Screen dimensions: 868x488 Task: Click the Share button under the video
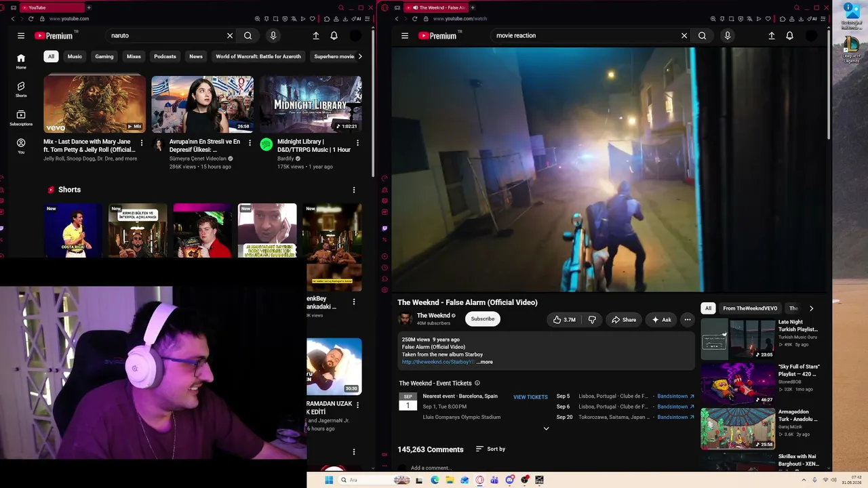point(624,320)
